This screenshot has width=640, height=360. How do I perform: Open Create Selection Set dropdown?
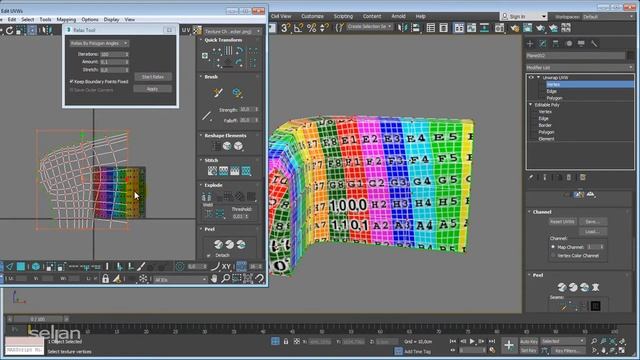click(x=370, y=27)
